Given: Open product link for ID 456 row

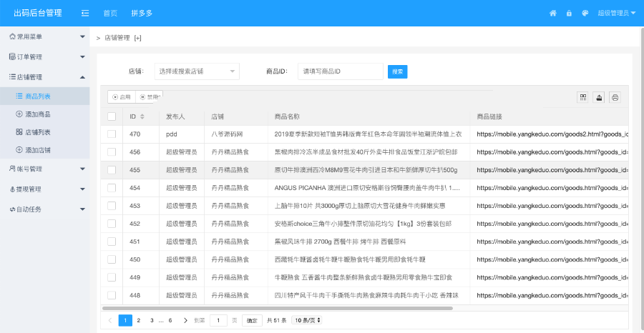Looking at the screenshot, I should tap(552, 152).
